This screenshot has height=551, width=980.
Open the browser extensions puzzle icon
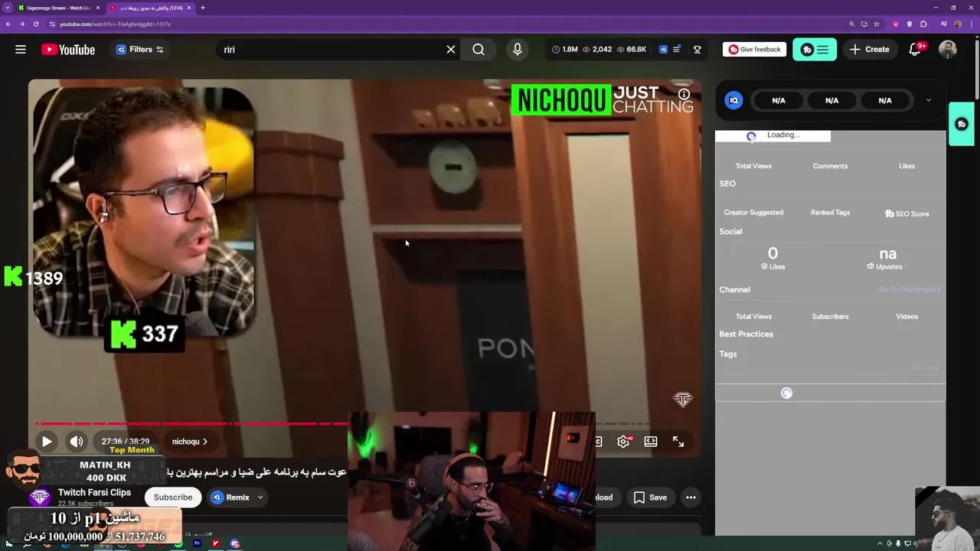[923, 24]
